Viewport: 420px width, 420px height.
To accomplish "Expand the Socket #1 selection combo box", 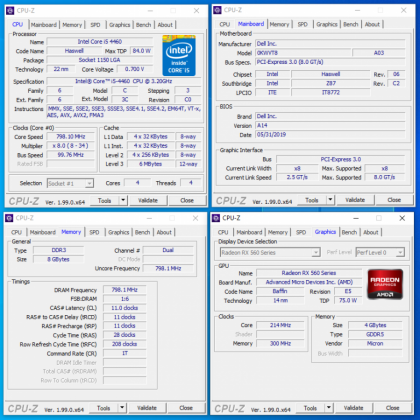I will point(89,183).
